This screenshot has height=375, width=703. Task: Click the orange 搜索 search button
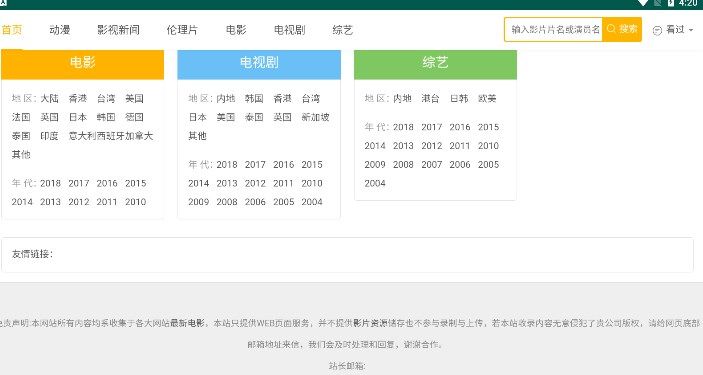click(x=622, y=29)
